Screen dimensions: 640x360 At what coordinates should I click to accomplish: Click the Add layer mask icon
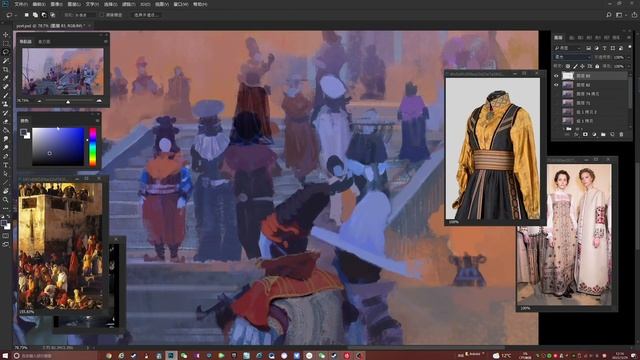(x=585, y=134)
